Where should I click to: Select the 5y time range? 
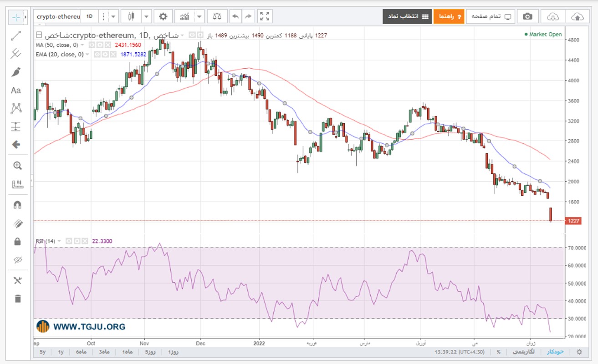(x=42, y=352)
